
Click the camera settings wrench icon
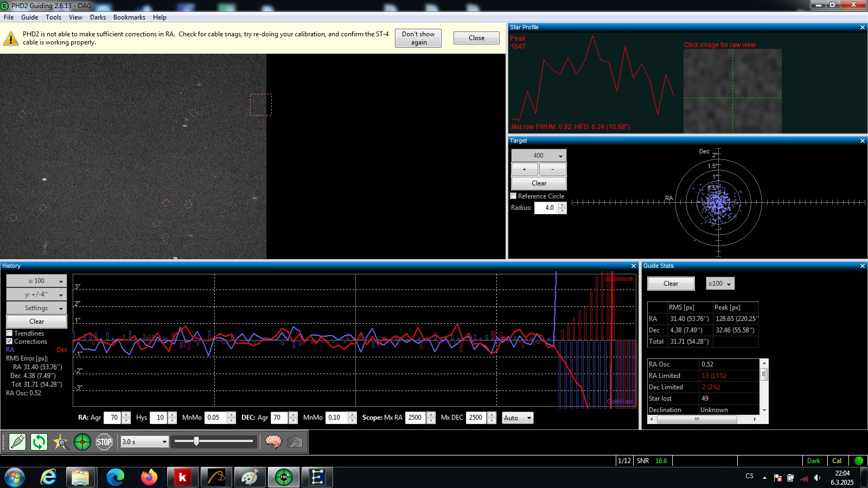(x=295, y=442)
